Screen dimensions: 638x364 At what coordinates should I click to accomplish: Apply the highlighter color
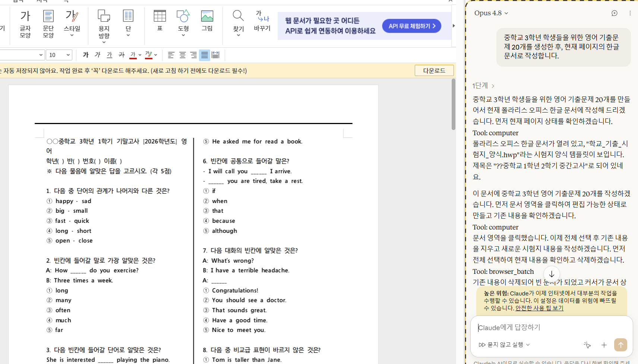point(149,55)
